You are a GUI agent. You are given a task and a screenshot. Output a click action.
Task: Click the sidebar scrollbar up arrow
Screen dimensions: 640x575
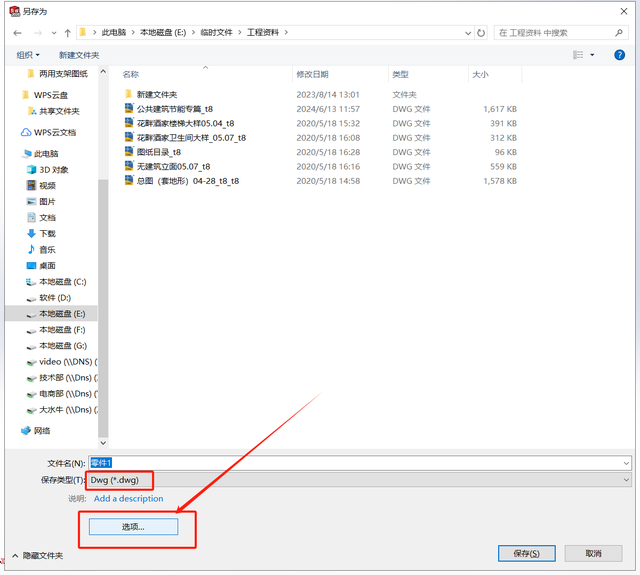[103, 71]
